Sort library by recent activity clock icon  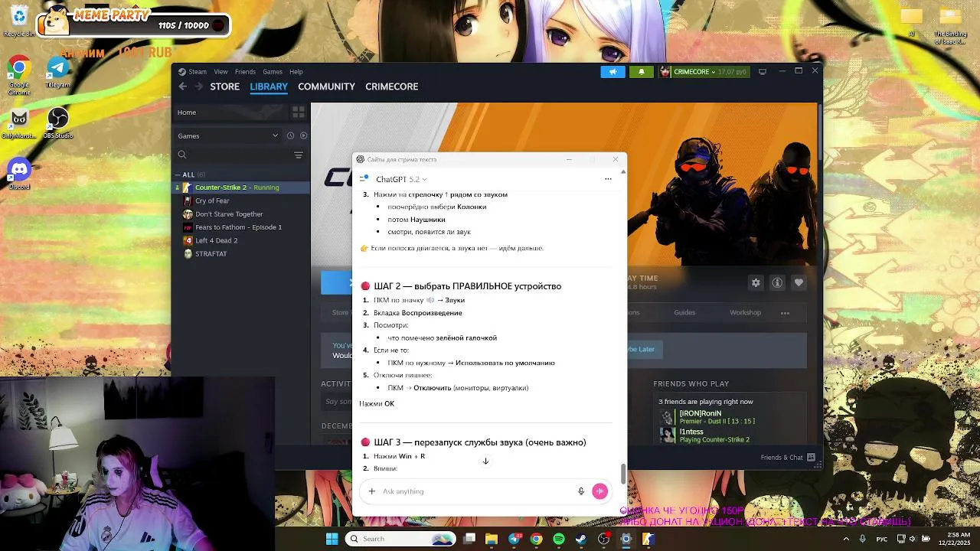pos(290,135)
